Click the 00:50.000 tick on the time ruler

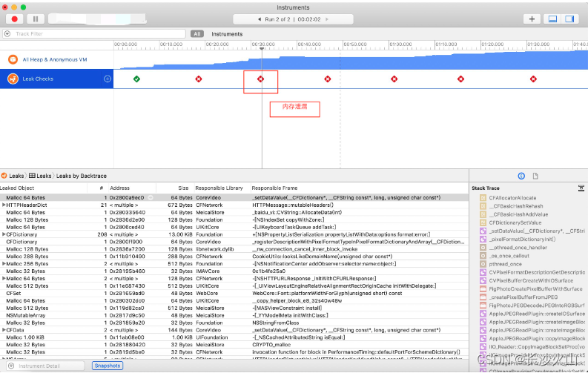355,44
